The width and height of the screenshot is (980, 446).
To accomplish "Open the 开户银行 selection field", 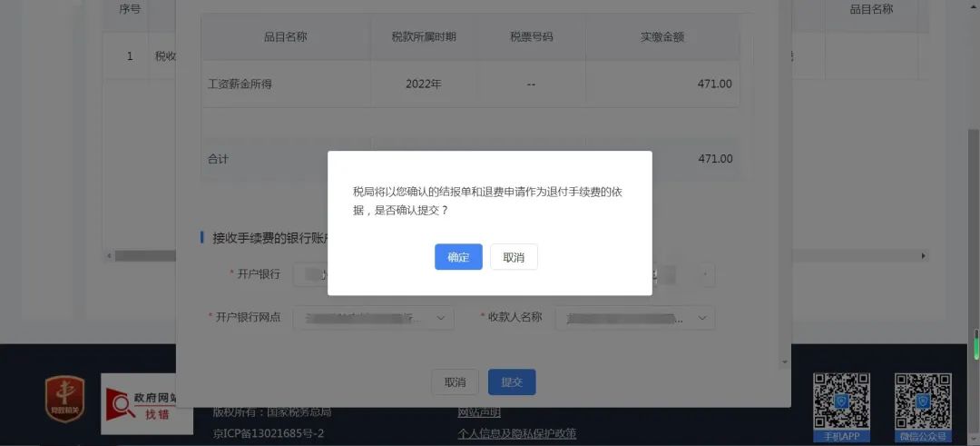I will 310,274.
